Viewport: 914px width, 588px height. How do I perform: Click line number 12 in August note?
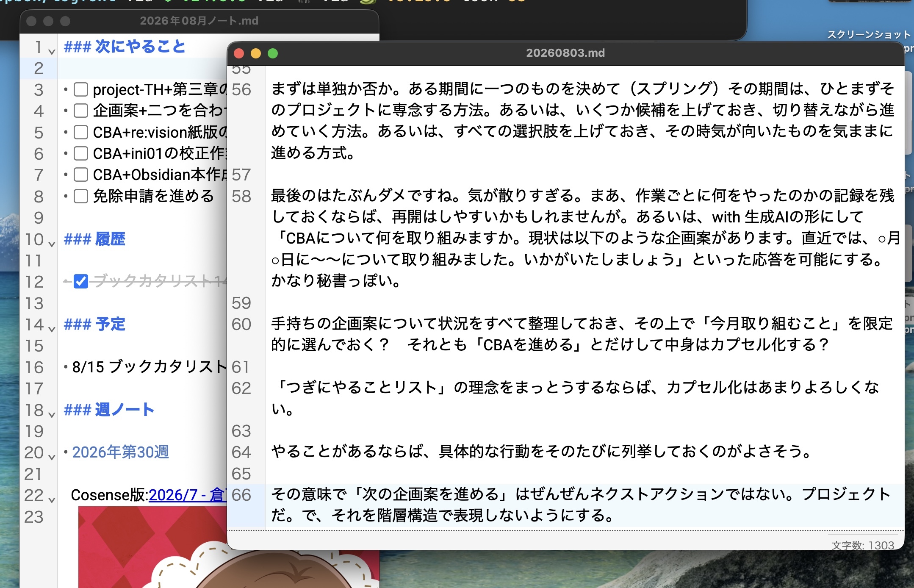[x=34, y=282]
